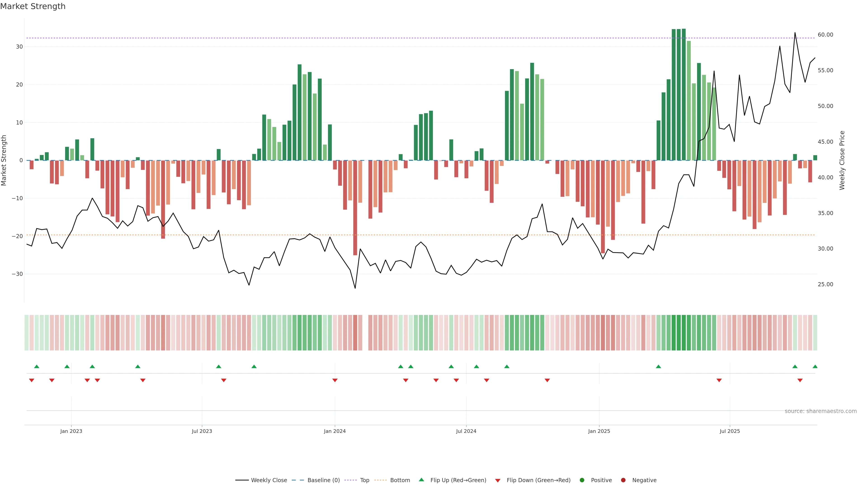The image size is (868, 488).
Task: Click red Flip Down triangle legend icon
Action: click(x=498, y=480)
